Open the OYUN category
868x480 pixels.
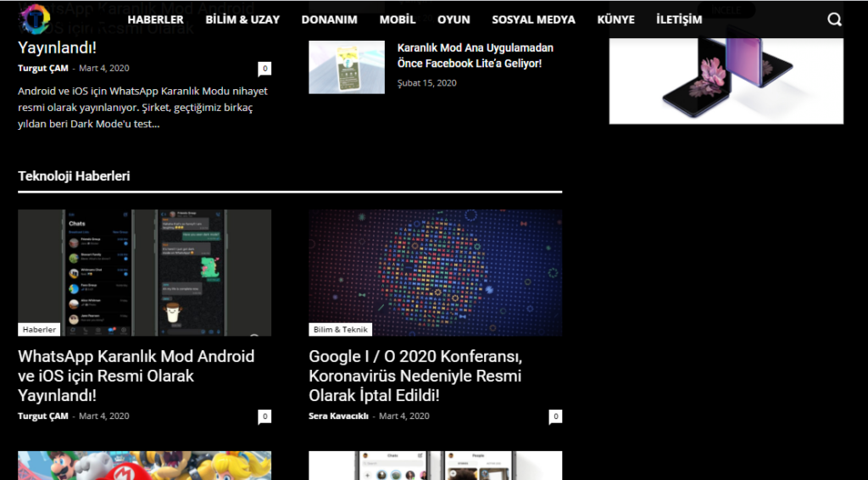point(453,20)
